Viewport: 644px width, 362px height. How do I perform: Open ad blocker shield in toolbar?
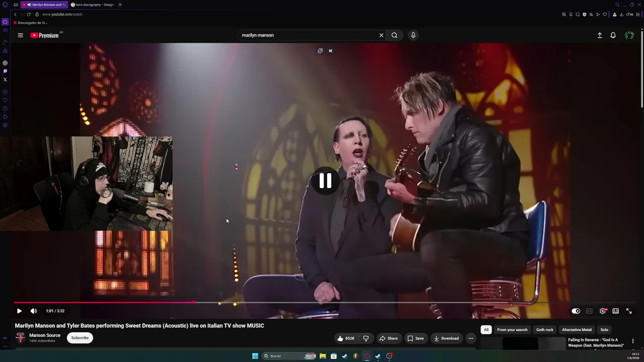click(x=584, y=15)
